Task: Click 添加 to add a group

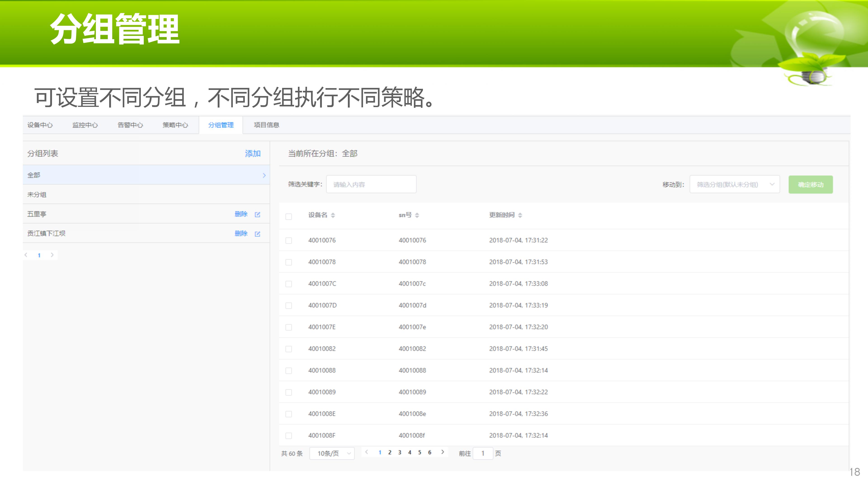Action: point(252,154)
